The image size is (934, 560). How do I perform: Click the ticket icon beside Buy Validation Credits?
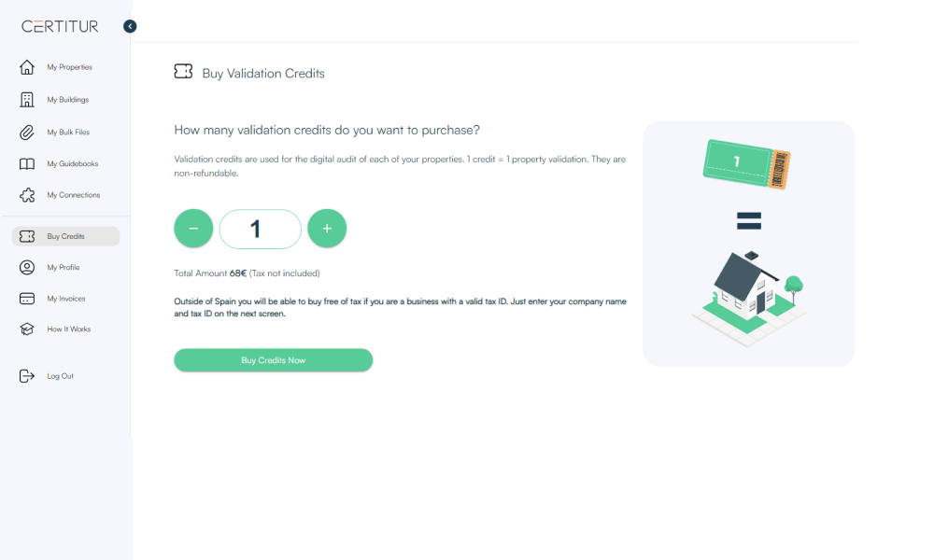[183, 72]
